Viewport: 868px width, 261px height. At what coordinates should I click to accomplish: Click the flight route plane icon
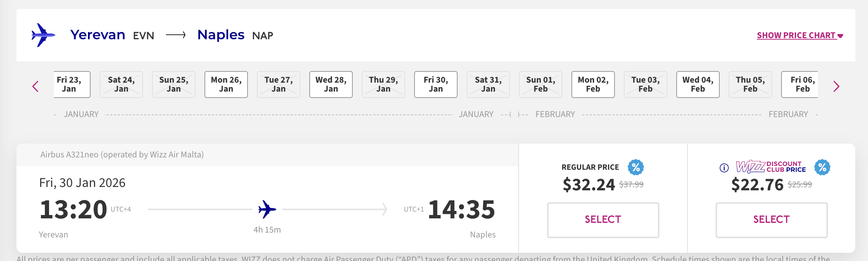[x=267, y=209]
